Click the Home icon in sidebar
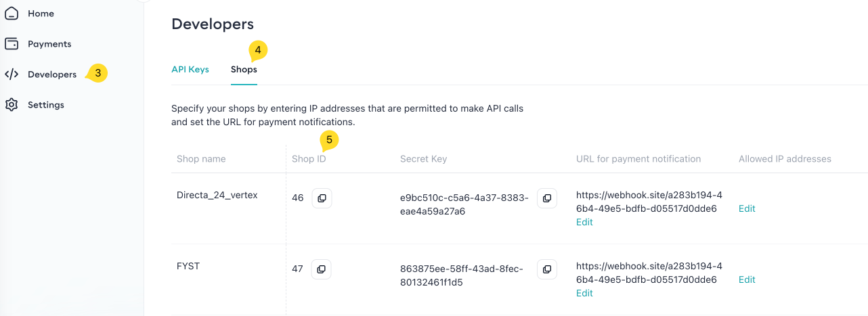868x316 pixels. point(12,14)
